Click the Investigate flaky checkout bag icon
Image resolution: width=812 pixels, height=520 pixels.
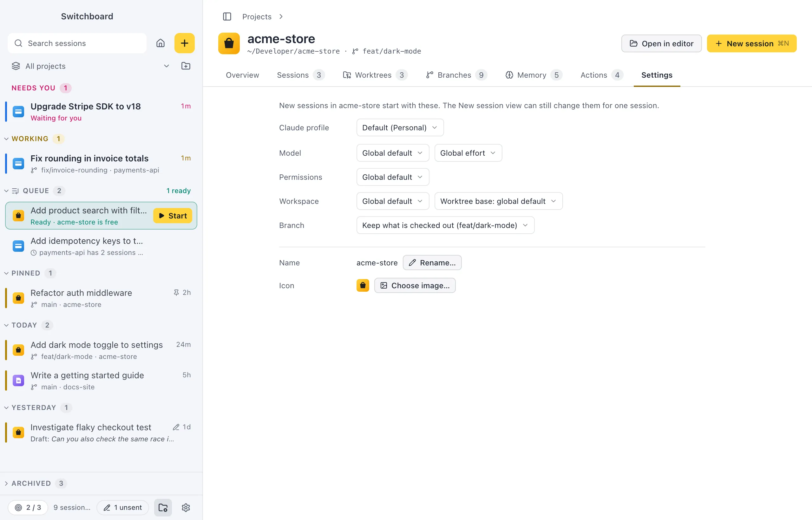click(18, 432)
